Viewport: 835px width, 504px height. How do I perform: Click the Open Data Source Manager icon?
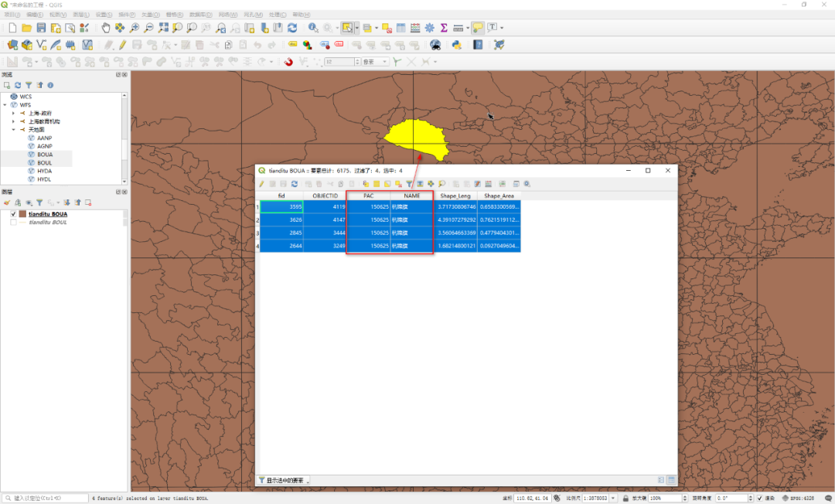12,45
